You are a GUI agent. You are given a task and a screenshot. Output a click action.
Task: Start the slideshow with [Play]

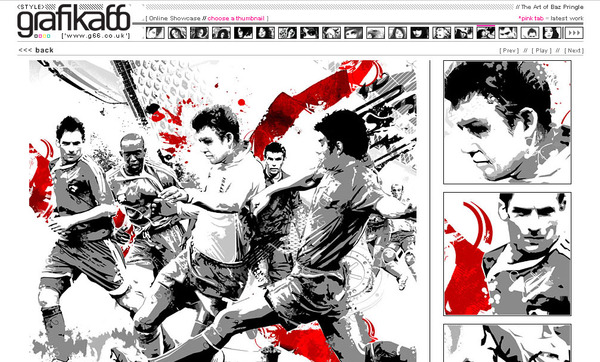pyautogui.click(x=541, y=51)
